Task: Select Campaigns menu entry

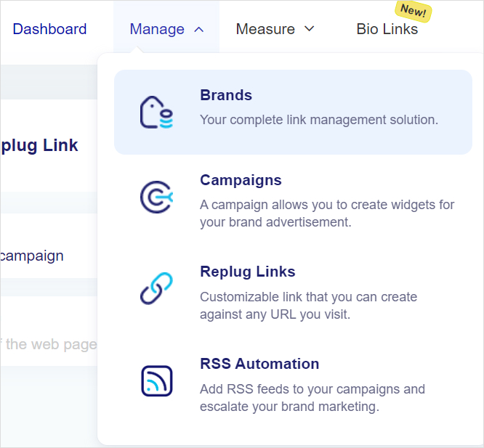Action: tap(293, 200)
